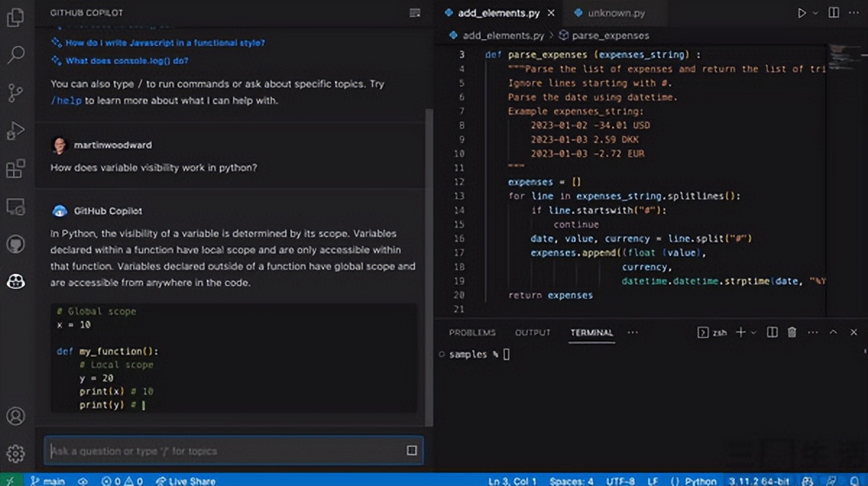This screenshot has height=486, width=868.
Task: Click 'def my_function():' in chat code block
Action: pyautogui.click(x=107, y=351)
